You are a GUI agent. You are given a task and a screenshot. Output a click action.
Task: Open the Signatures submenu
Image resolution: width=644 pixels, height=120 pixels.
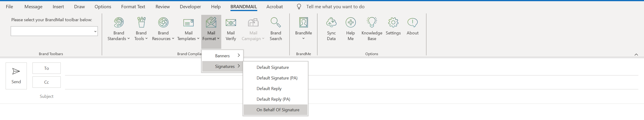tap(222, 66)
